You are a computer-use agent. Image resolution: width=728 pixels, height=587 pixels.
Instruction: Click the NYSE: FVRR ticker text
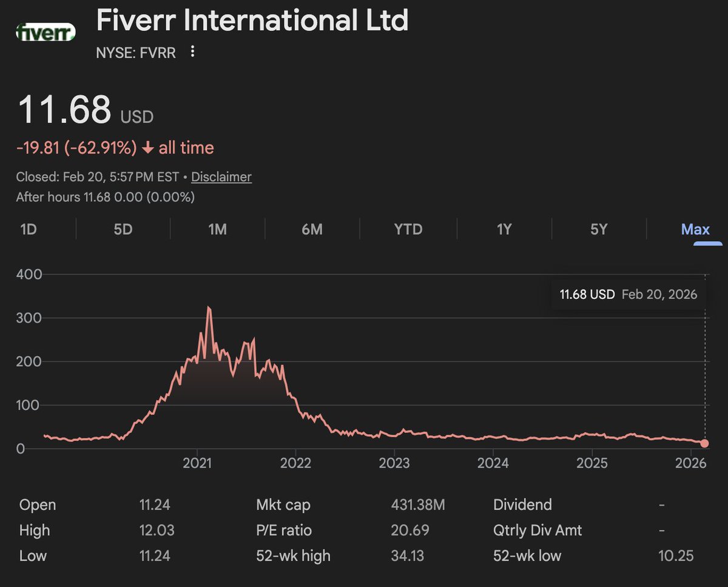pos(136,53)
